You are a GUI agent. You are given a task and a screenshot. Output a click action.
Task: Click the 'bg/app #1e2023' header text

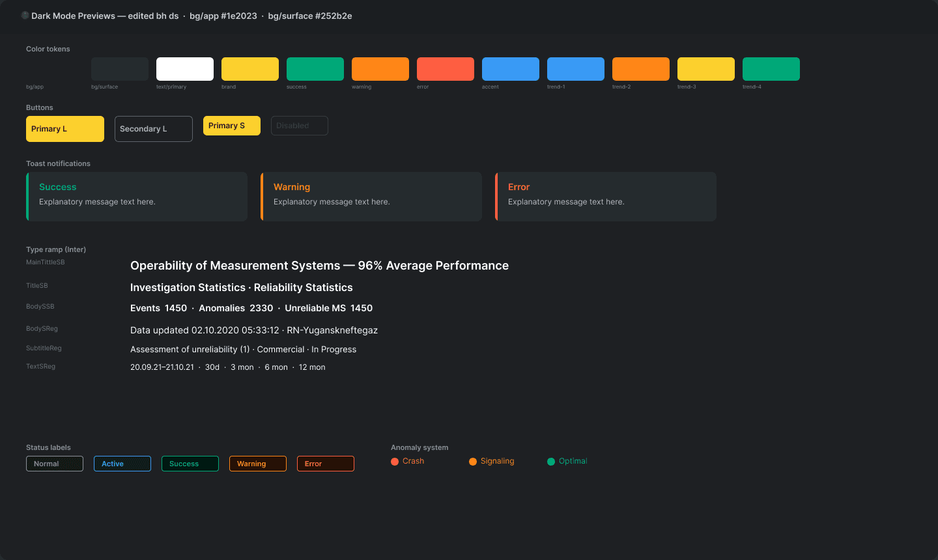[223, 16]
